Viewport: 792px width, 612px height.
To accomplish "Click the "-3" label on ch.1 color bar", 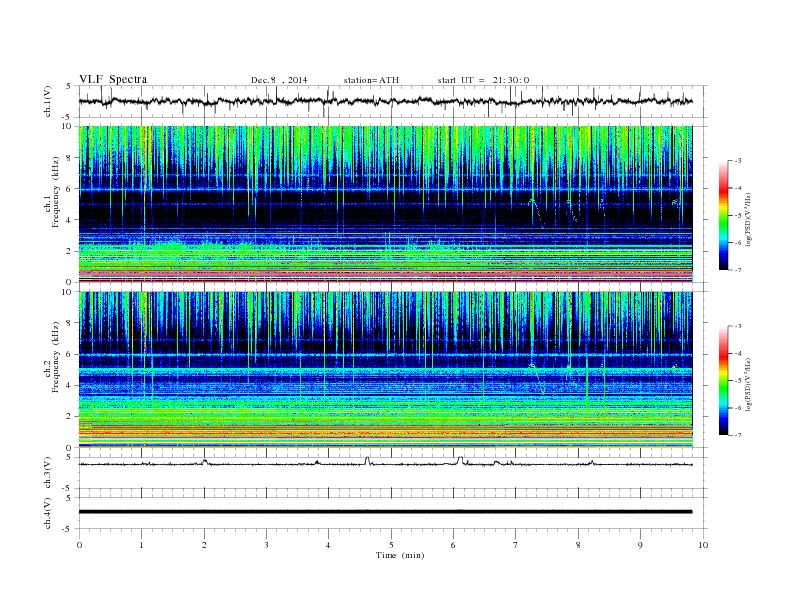I will 737,161.
